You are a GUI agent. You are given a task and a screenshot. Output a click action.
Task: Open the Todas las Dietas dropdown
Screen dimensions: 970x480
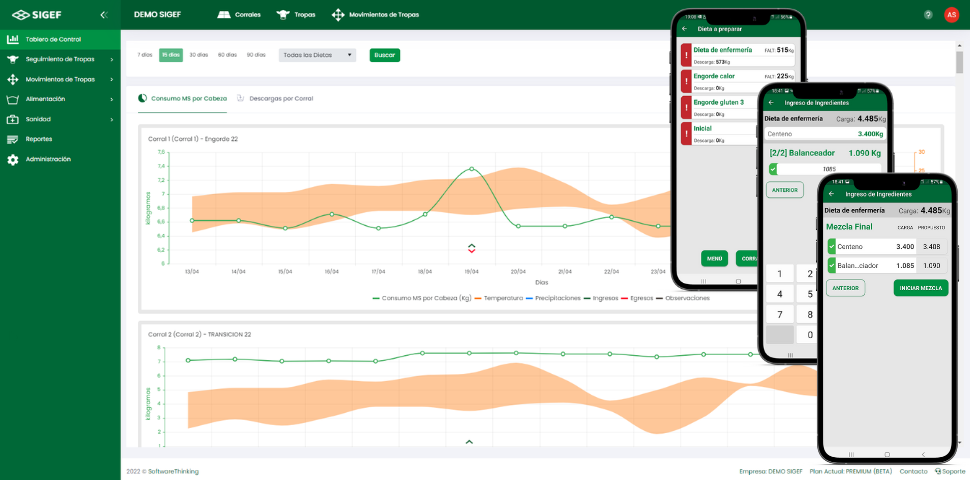[318, 55]
